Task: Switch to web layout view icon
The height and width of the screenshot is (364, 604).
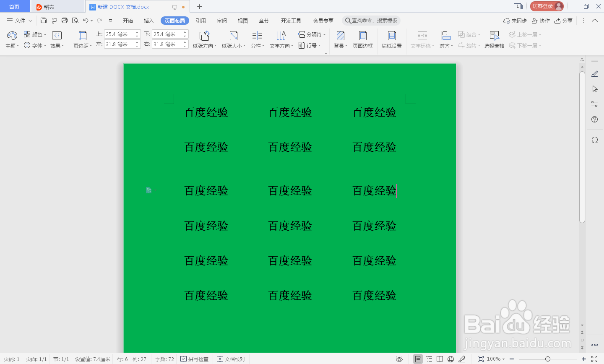Action: (x=450, y=359)
